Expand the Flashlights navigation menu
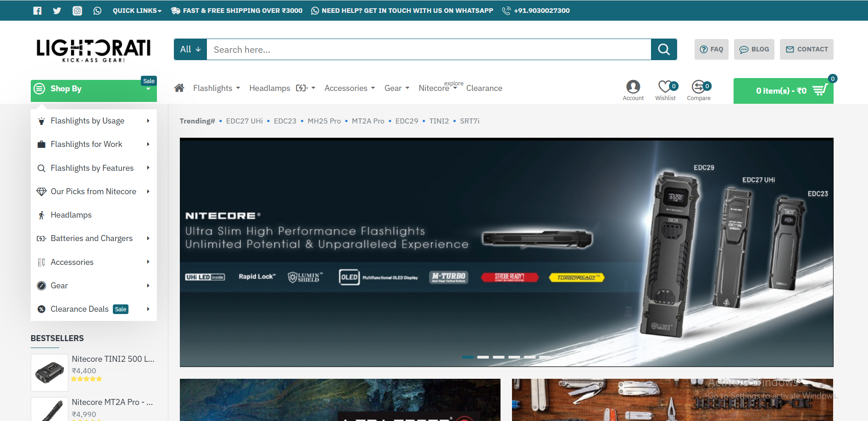868x421 pixels. tap(216, 88)
